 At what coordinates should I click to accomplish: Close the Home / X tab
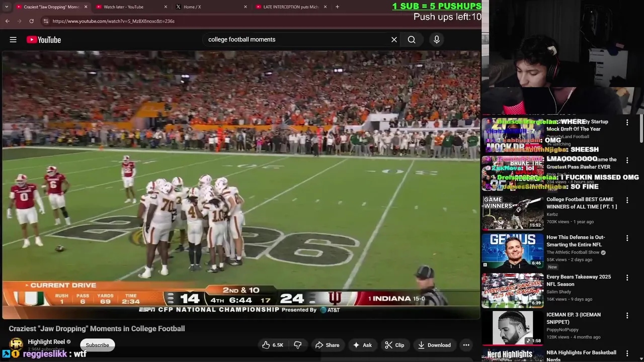[246, 7]
